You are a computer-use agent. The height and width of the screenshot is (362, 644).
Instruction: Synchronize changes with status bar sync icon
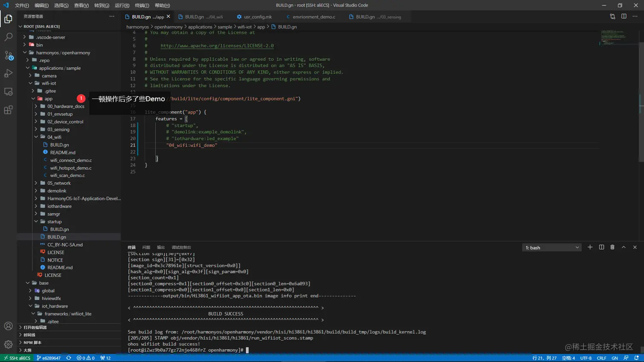pos(69,358)
